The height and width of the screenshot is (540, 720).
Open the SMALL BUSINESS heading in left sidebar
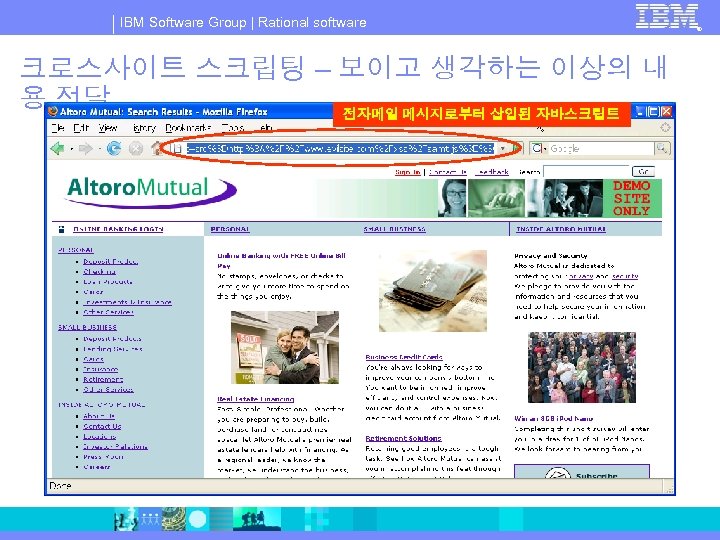(87, 327)
